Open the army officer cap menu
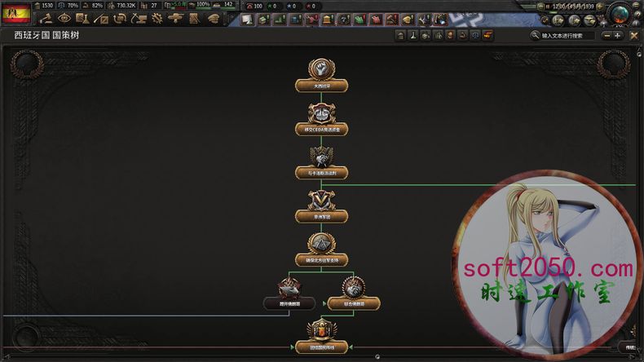 212,18
